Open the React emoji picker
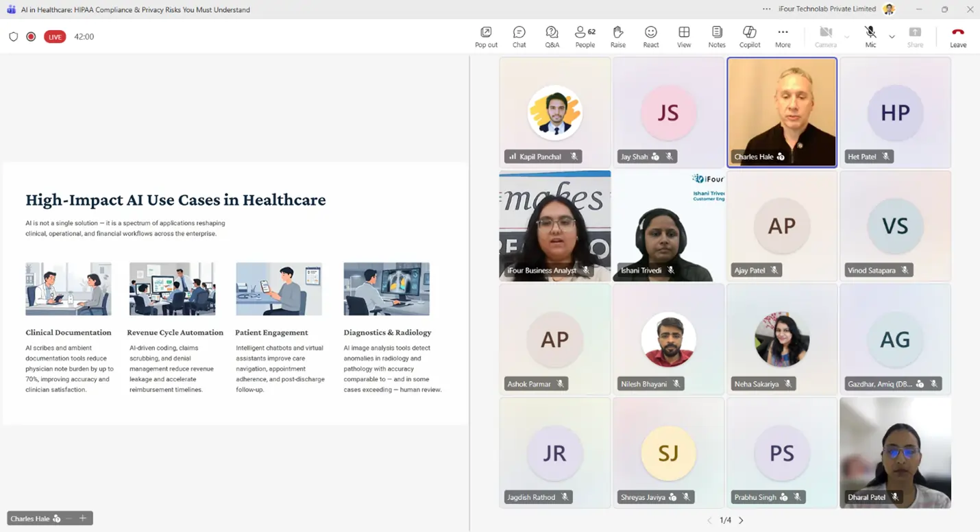Screen dimensions: 980x532 650,37
